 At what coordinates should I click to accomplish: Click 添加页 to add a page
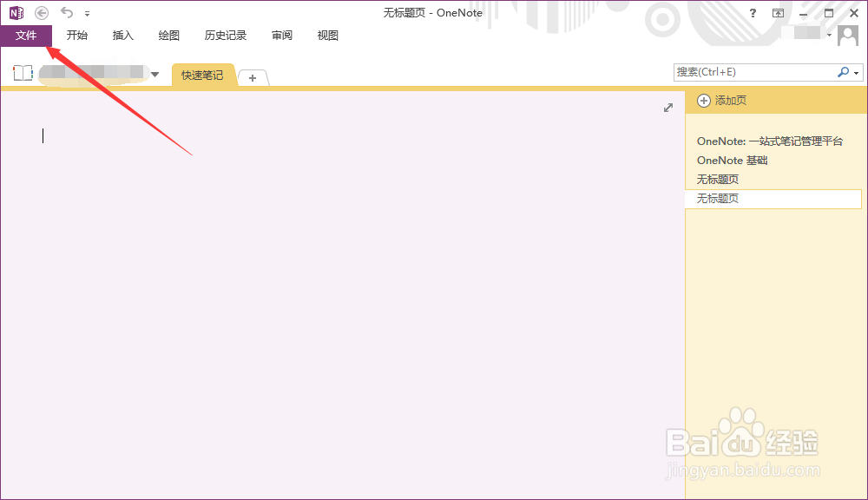pyautogui.click(x=722, y=100)
